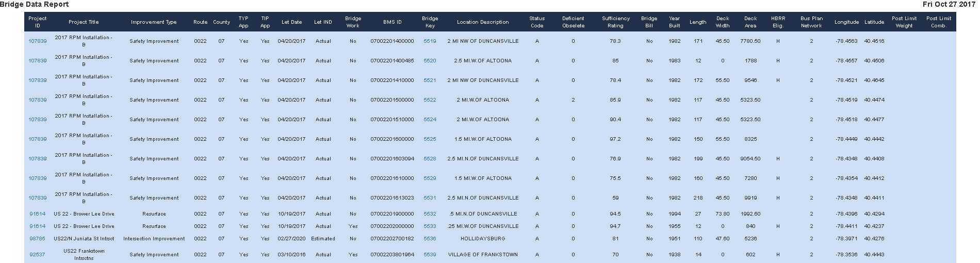Click the Sufficiency Rating column header

point(615,22)
